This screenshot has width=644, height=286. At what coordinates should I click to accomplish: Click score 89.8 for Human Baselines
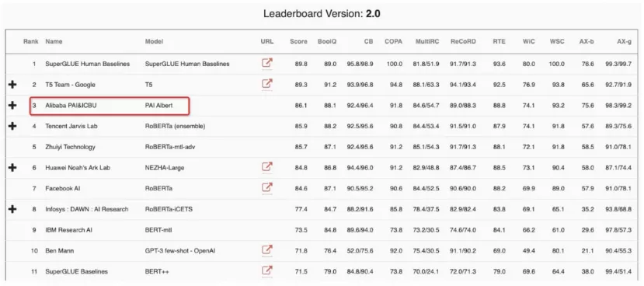301,64
